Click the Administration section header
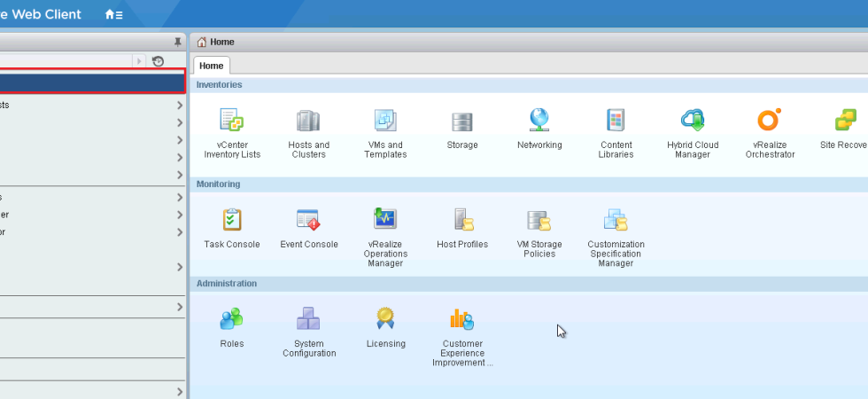This screenshot has width=868, height=399. [227, 283]
